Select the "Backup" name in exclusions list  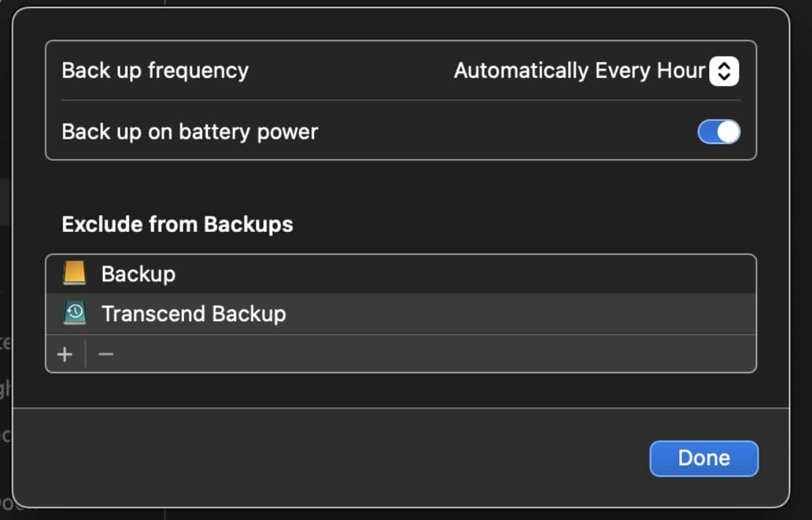[138, 274]
